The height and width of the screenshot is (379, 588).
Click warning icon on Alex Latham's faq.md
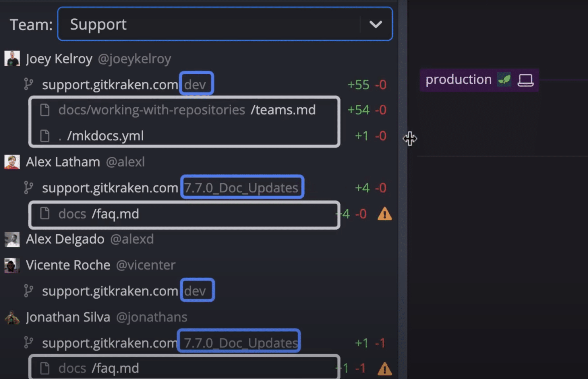pos(384,214)
